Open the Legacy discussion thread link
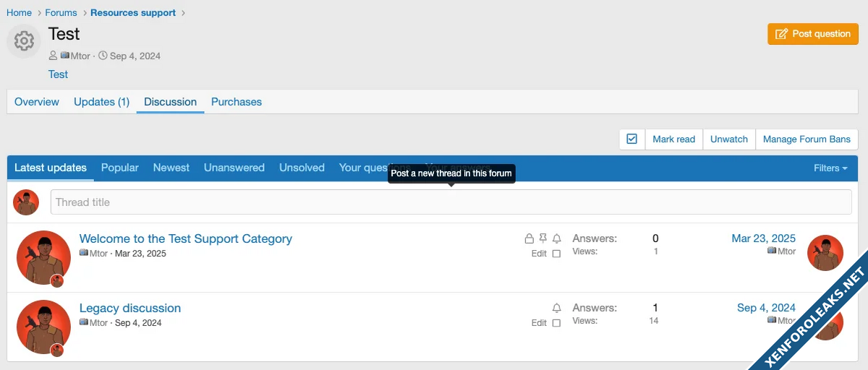Viewport: 868px width, 370px height. point(130,308)
